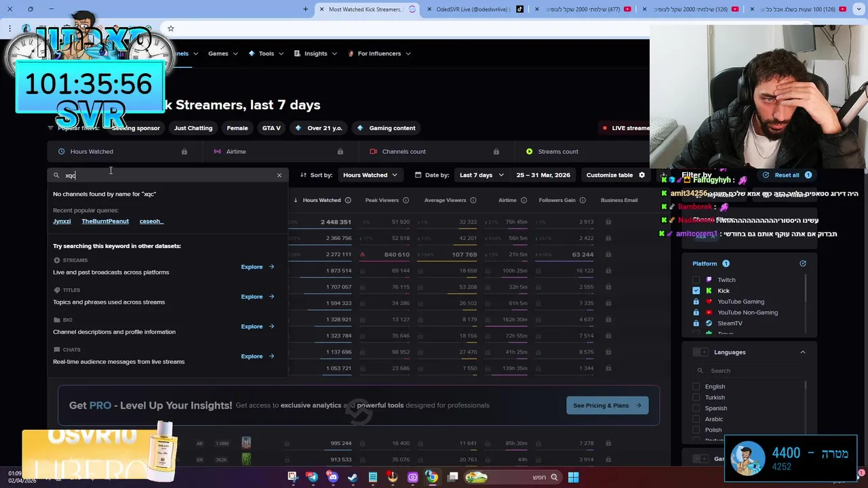Image resolution: width=868 pixels, height=488 pixels.
Task: Click the info icon beside Average Viewers
Action: (x=473, y=200)
